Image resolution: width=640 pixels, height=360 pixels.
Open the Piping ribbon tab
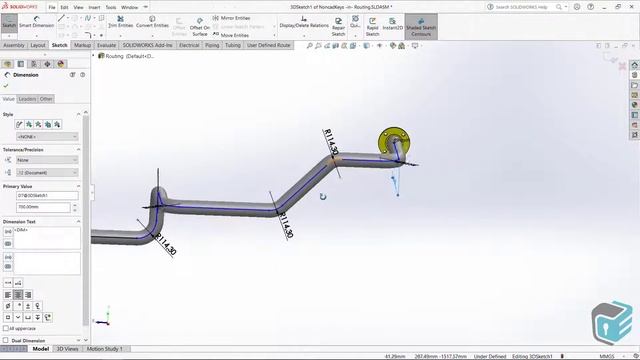212,45
